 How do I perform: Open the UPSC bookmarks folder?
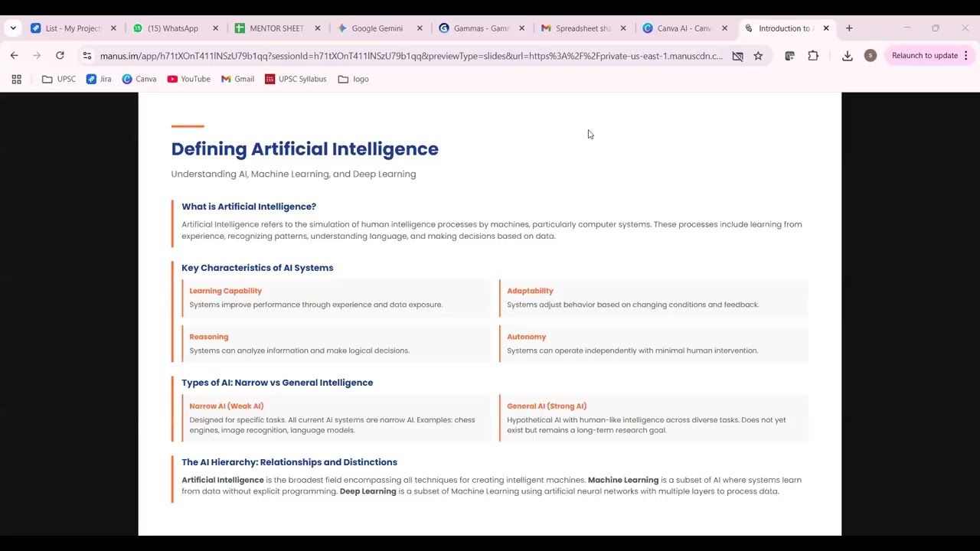(x=59, y=79)
